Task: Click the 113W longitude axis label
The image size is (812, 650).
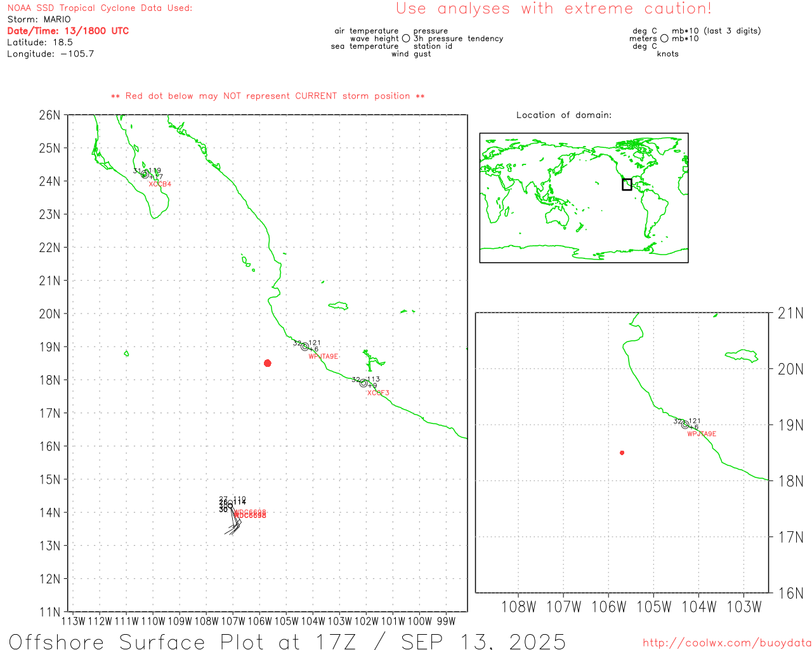Action: pyautogui.click(x=73, y=621)
